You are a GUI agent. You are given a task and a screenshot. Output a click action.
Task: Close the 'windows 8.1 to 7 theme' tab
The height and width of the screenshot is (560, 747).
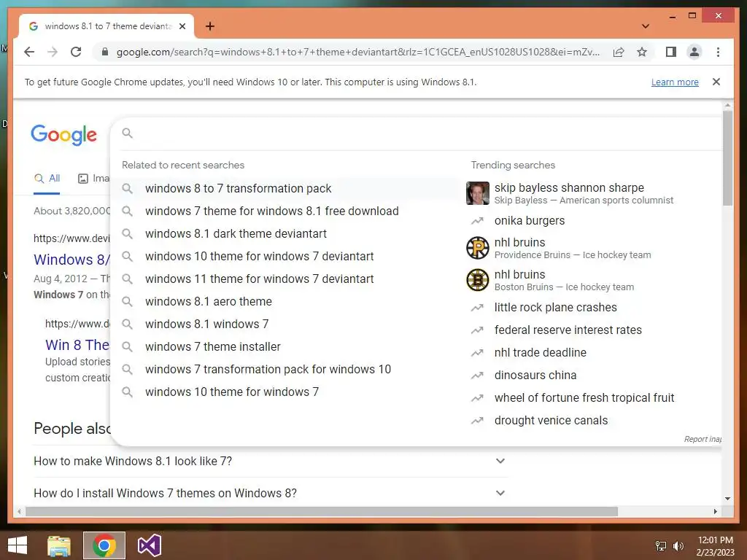tap(182, 26)
